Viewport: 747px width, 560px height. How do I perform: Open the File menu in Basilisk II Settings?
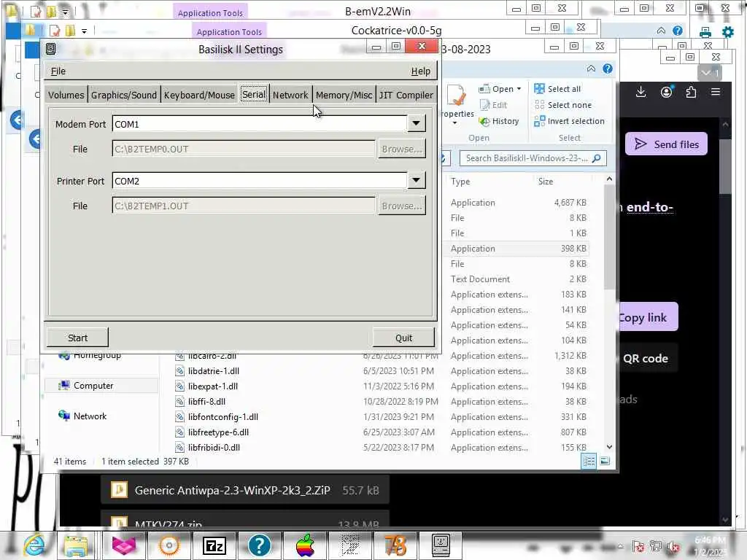[58, 71]
